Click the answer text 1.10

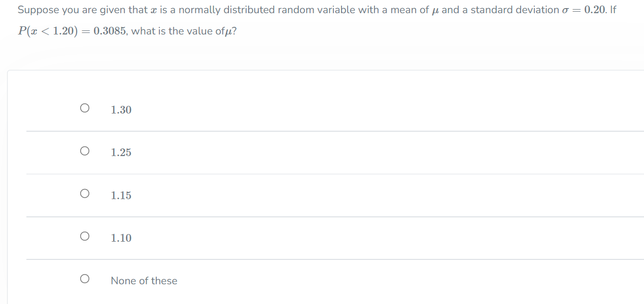tap(121, 238)
